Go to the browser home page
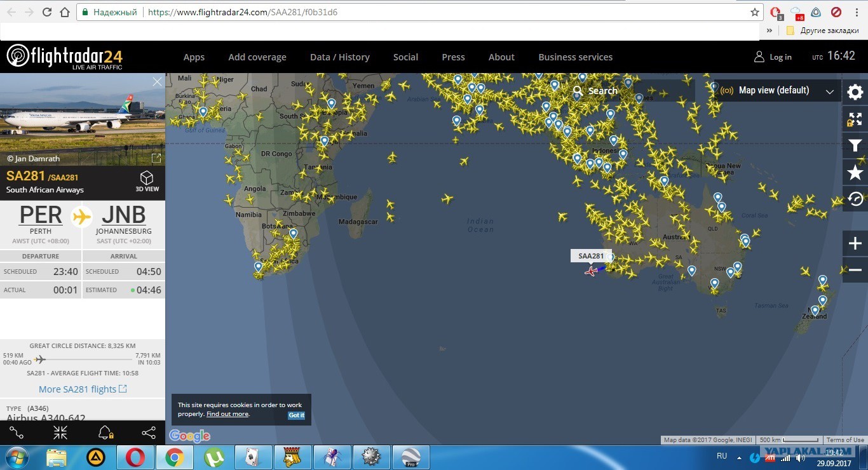This screenshot has width=868, height=470. click(x=65, y=12)
